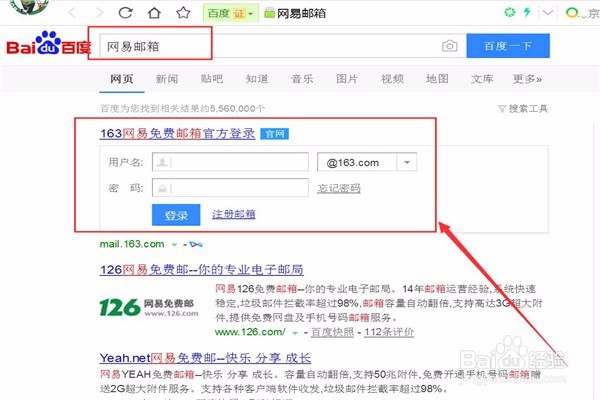Open 126网易免费邮 result title link
Screen dimensions: 600x400
point(202,269)
